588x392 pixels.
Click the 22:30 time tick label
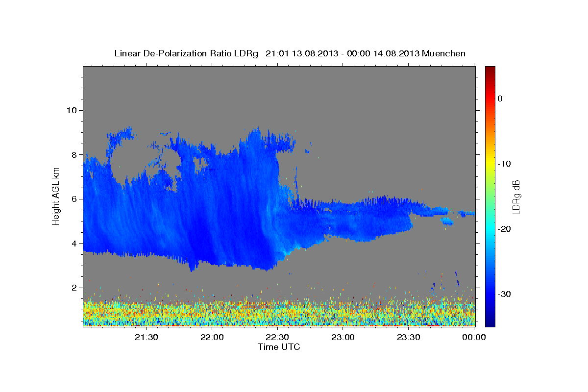[x=277, y=337]
